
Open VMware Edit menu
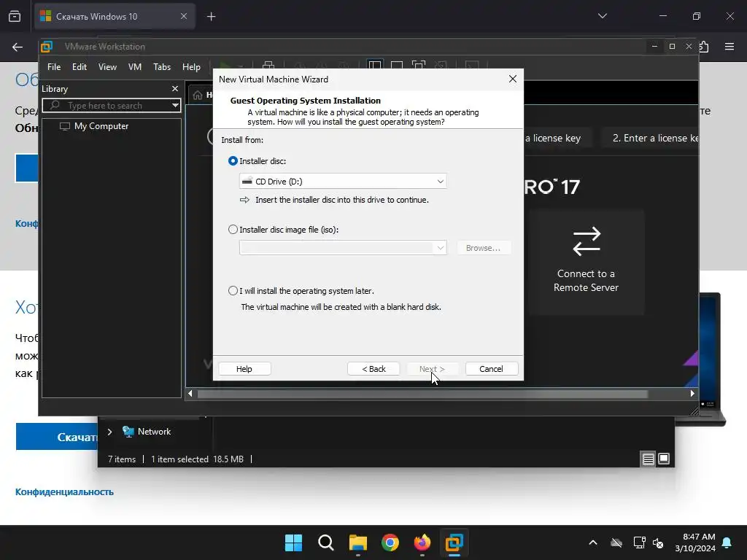click(80, 67)
